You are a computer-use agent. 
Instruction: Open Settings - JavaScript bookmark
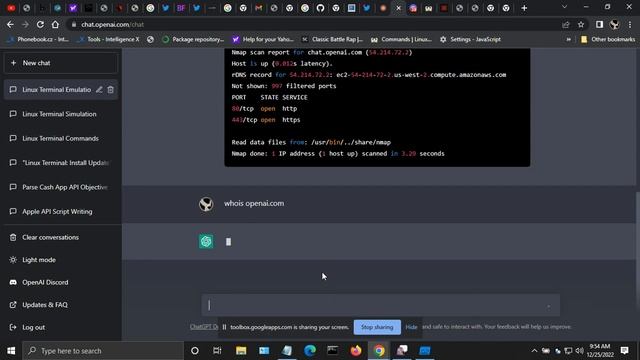pyautogui.click(x=470, y=40)
